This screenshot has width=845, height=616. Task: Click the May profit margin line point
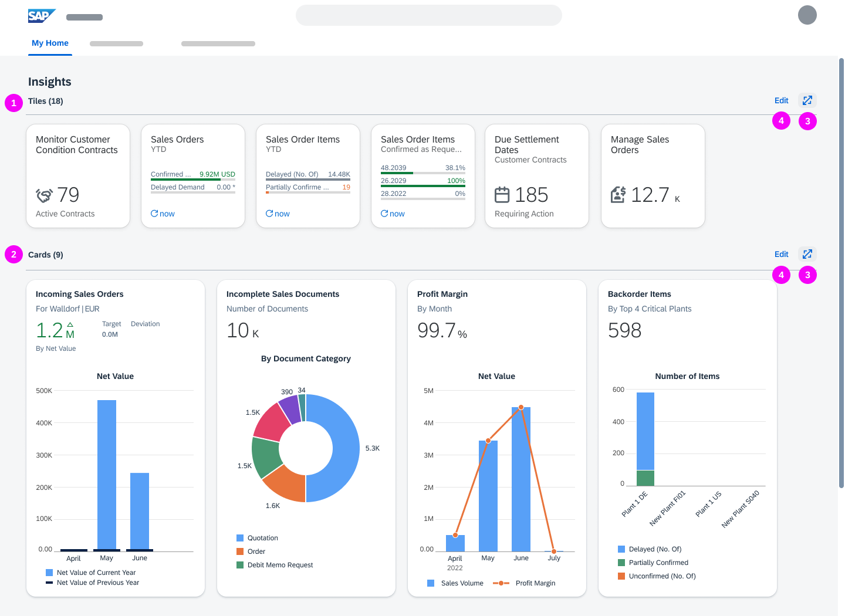[488, 441]
